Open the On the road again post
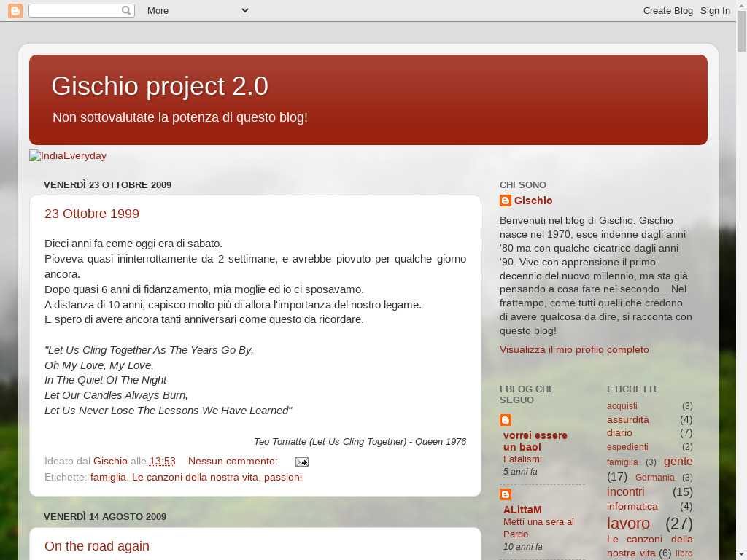Image resolution: width=747 pixels, height=560 pixels. 97,546
